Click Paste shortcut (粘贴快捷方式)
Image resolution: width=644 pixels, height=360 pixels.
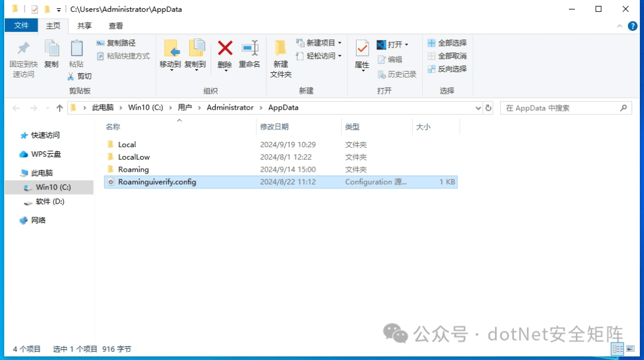(x=123, y=56)
